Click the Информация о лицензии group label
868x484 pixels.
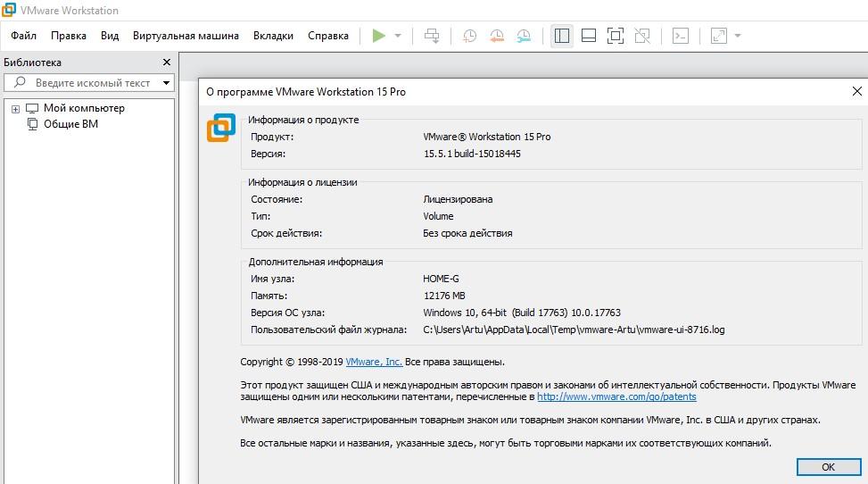coord(302,182)
